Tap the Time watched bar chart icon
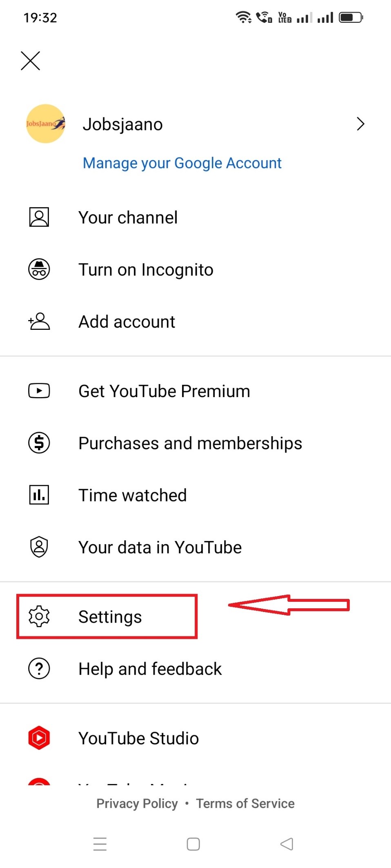391x868 pixels. click(x=39, y=495)
